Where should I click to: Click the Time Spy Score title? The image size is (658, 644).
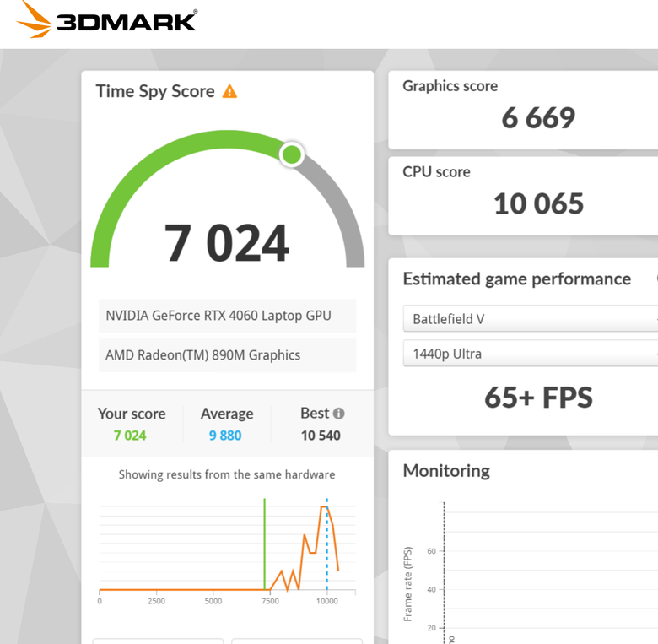click(155, 91)
